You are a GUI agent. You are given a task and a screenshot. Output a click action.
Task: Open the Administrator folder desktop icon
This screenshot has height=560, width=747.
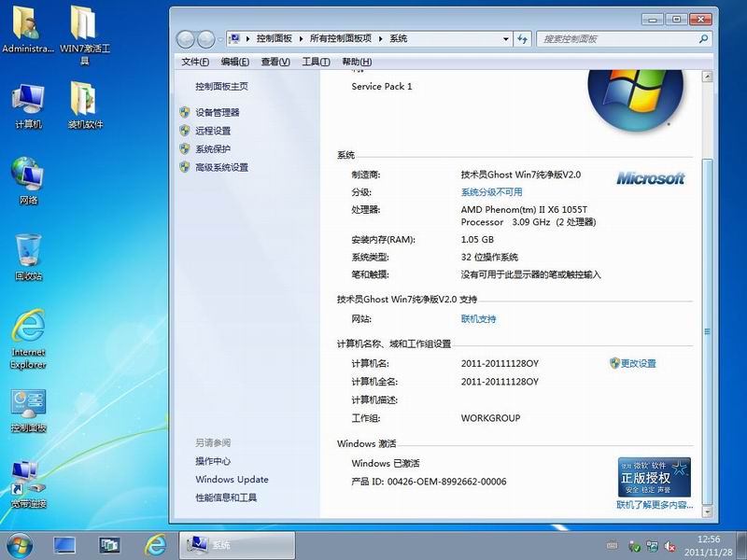click(x=27, y=30)
